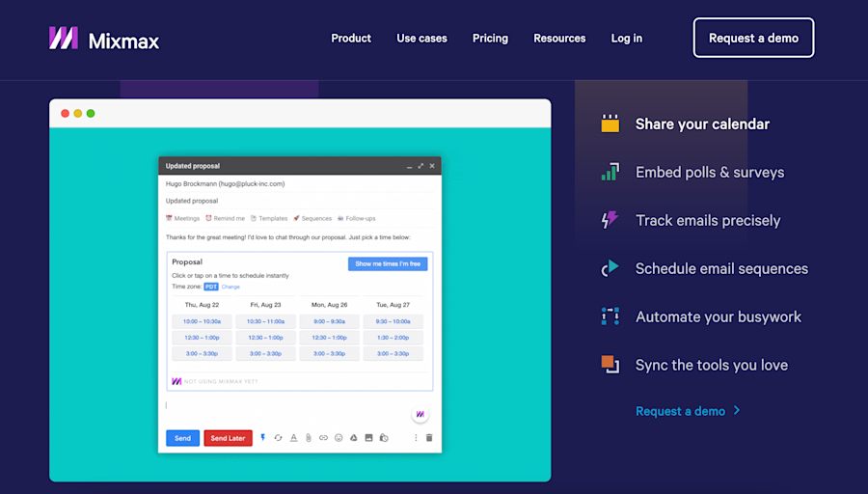Viewport: 868px width, 494px height.
Task: Click the Change time zone link
Action: point(231,287)
